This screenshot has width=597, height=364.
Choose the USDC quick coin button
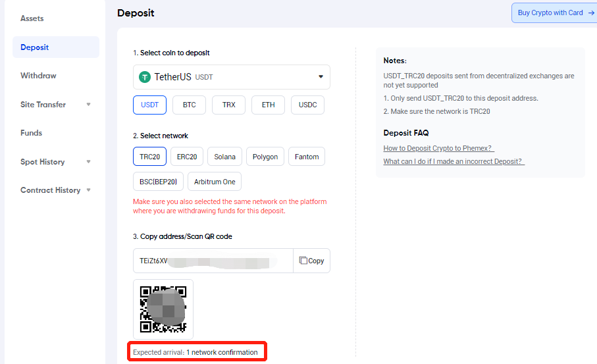click(x=307, y=105)
